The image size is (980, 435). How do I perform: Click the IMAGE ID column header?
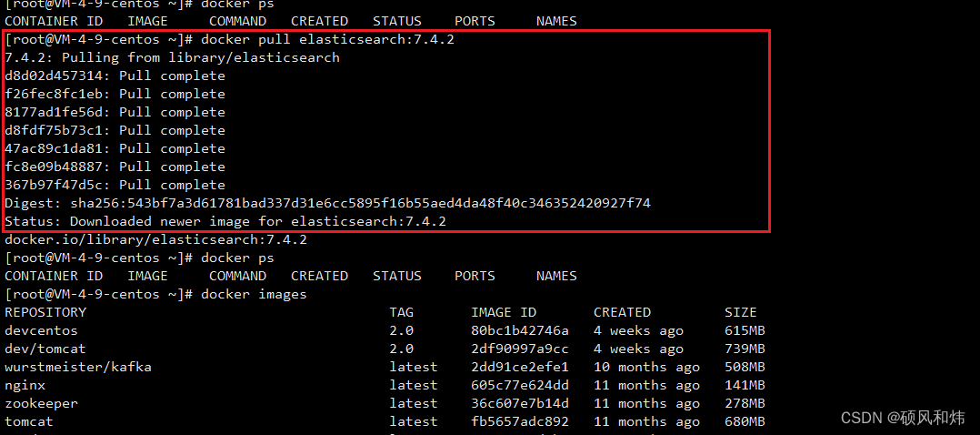pos(504,312)
